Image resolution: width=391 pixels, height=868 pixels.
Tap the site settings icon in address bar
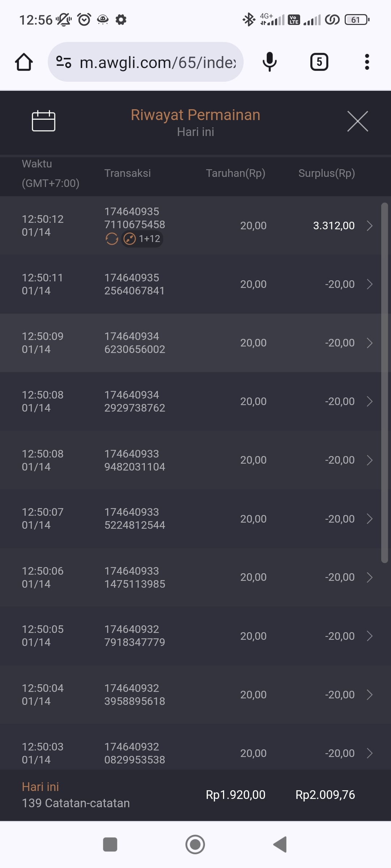click(64, 62)
